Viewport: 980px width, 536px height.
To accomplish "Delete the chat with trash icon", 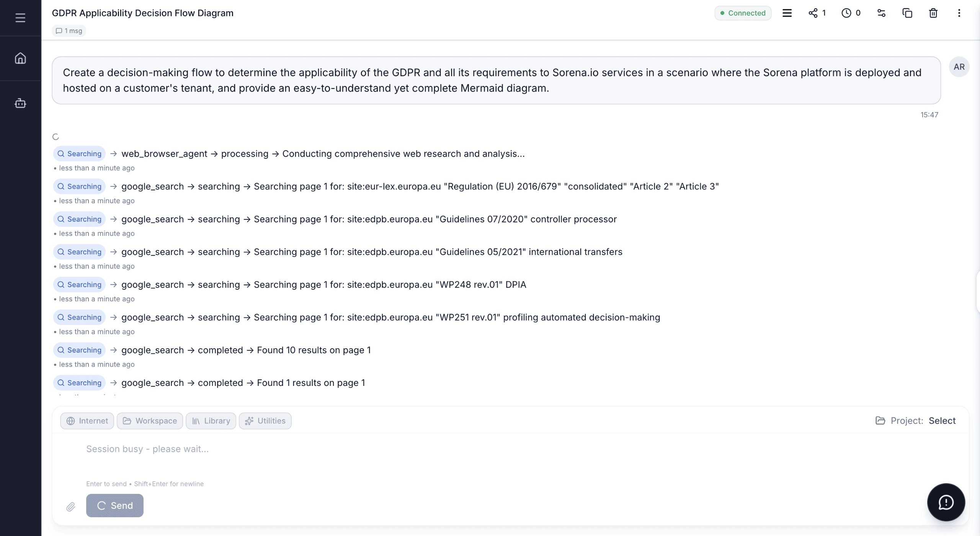I will pyautogui.click(x=933, y=13).
